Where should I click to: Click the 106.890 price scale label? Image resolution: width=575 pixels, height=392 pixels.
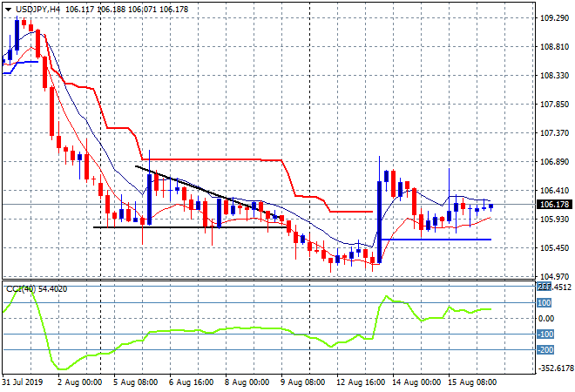click(x=555, y=162)
